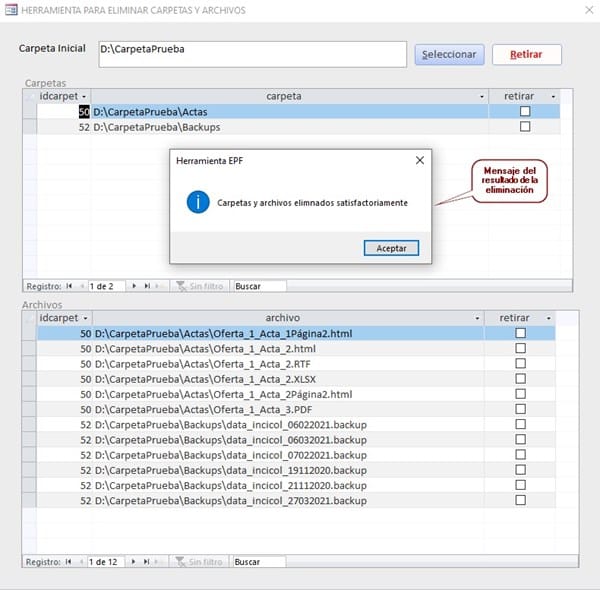The width and height of the screenshot is (600, 590).
Task: Check retirar for Oferta_1_Acta_2Página2.html
Action: click(x=520, y=394)
